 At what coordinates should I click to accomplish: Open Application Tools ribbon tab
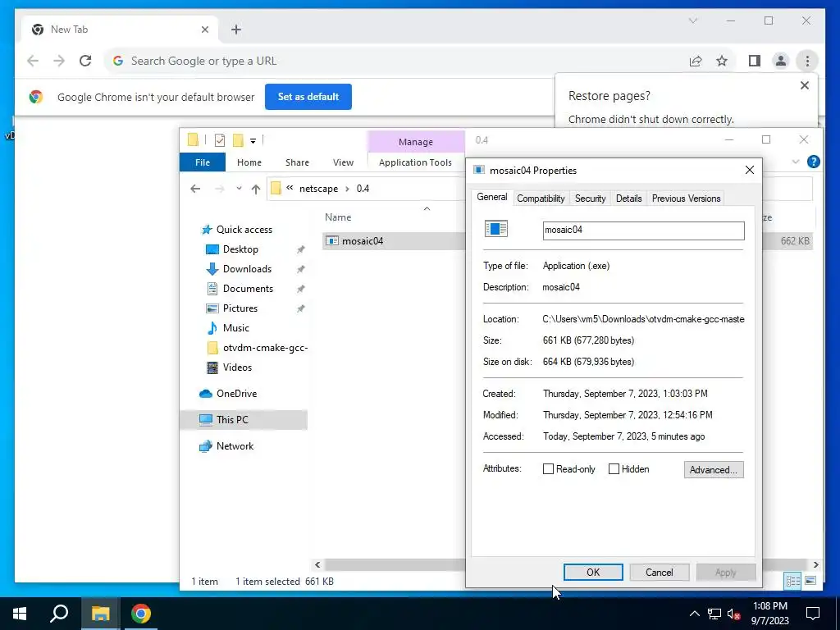[x=415, y=162]
